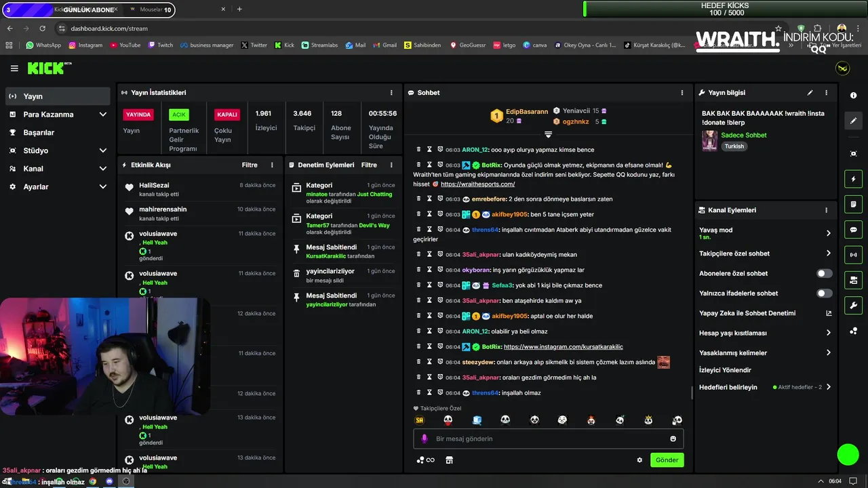Toggle the channel actions camera icon in the right sidebar
Image resolution: width=868 pixels, height=488 pixels.
[x=853, y=280]
